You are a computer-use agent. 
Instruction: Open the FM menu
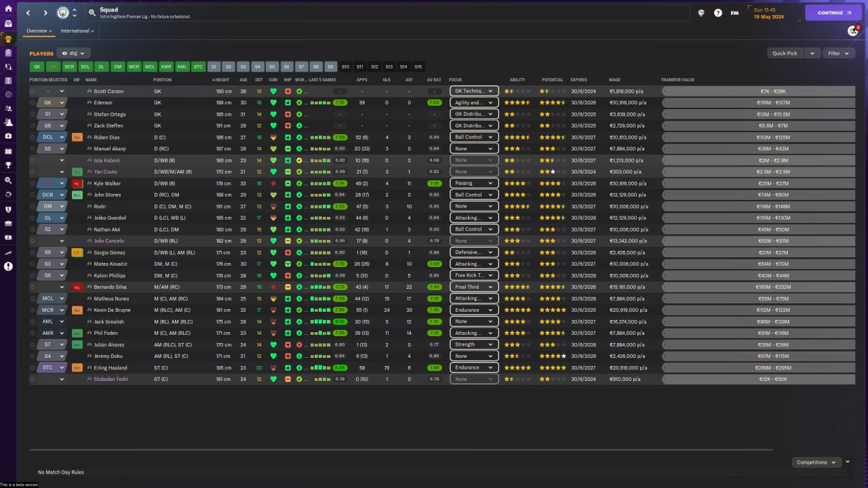pos(735,13)
